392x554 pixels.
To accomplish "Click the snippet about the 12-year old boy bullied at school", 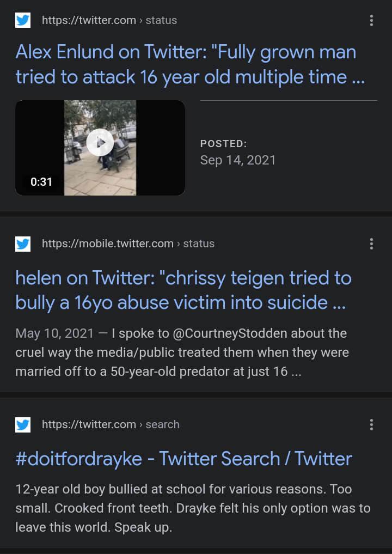I will [193, 508].
